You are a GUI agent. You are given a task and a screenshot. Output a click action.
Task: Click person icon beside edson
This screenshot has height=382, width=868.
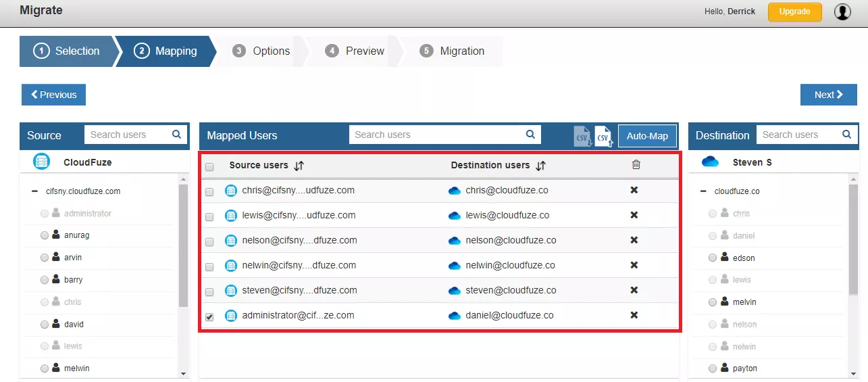(x=726, y=257)
